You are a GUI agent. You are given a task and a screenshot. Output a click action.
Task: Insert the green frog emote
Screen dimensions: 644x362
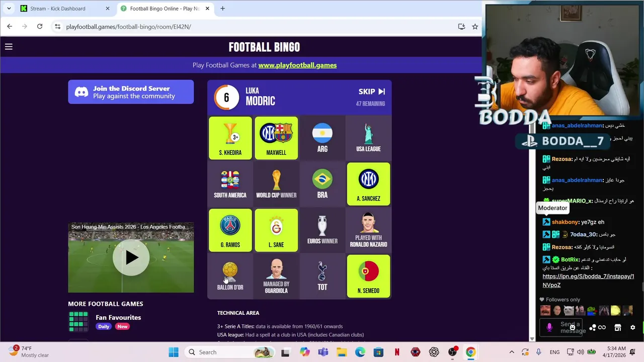592,311
